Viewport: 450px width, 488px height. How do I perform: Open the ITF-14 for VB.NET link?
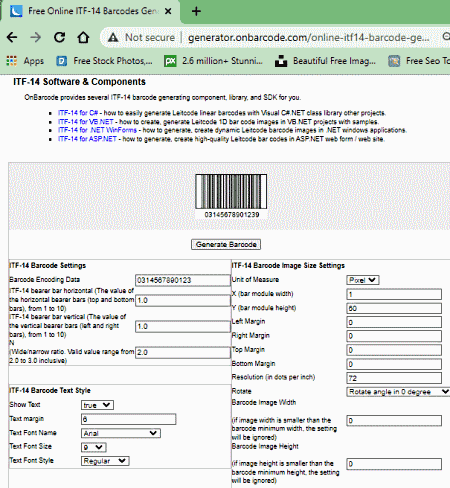(86, 121)
